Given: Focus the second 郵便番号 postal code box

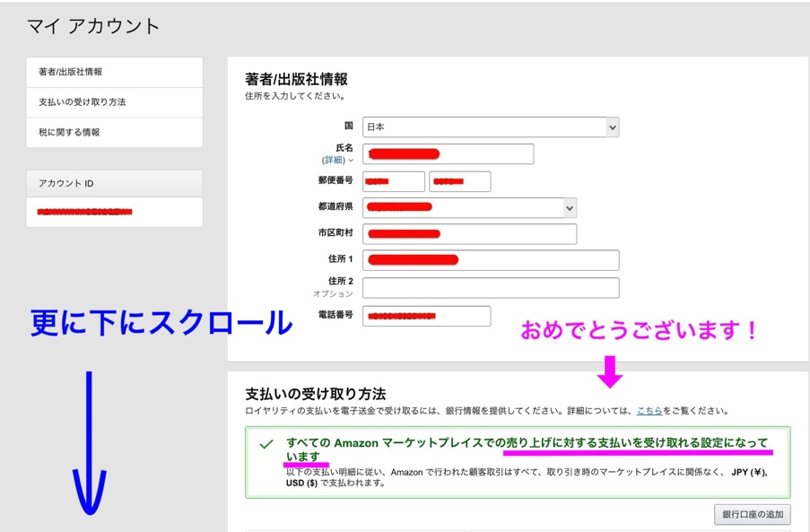Looking at the screenshot, I should 459,181.
